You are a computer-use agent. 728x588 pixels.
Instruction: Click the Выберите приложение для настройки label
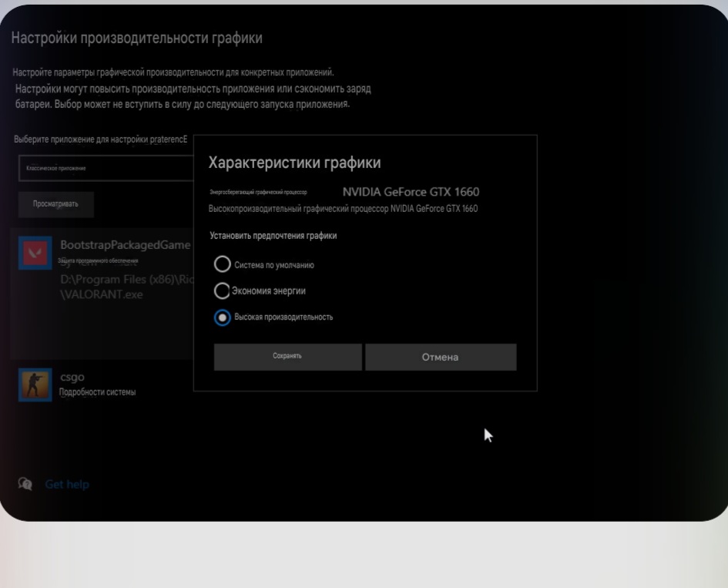[x=101, y=139]
